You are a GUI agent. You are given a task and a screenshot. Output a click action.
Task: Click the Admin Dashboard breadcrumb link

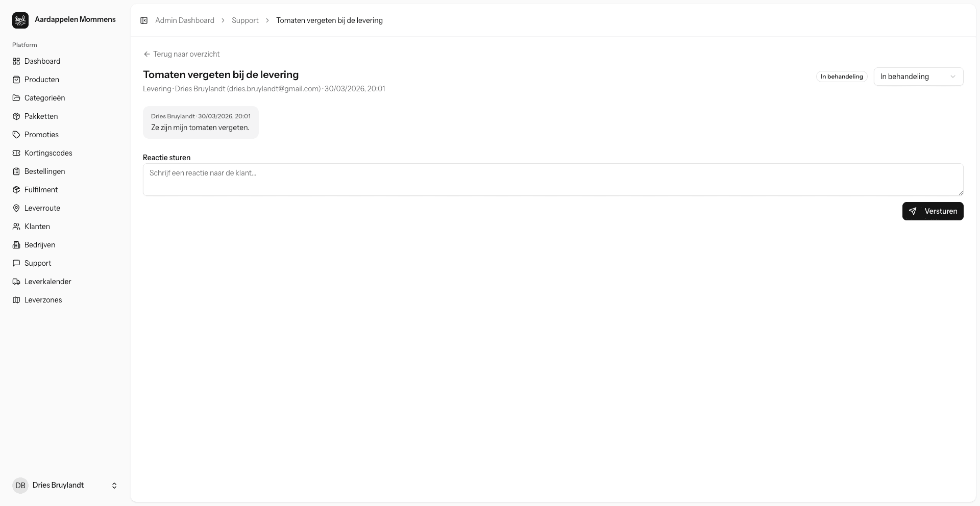(185, 20)
